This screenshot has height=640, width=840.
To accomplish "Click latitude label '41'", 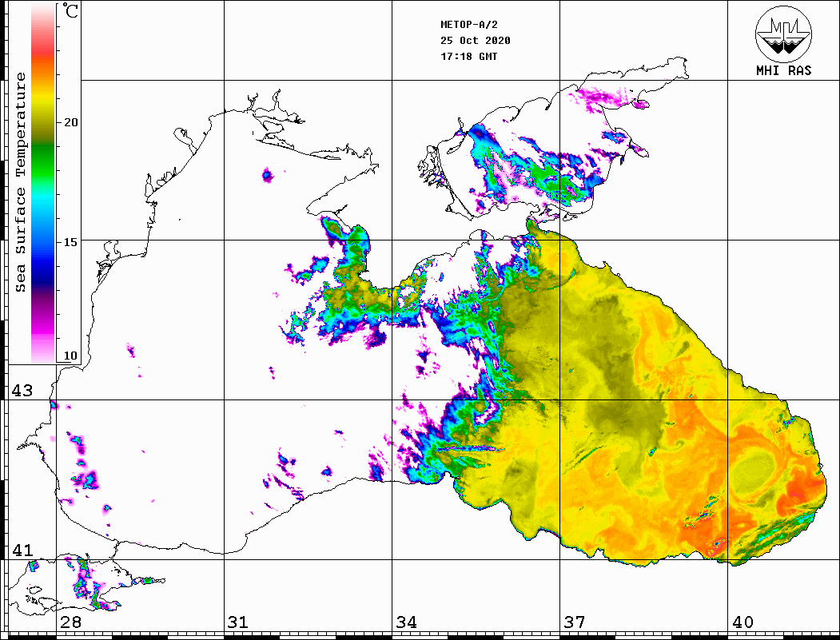I will point(22,551).
